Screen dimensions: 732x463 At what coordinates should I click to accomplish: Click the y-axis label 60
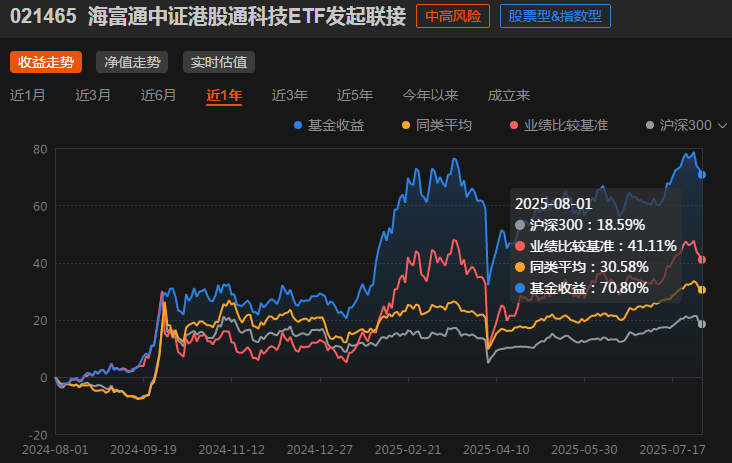(40, 206)
